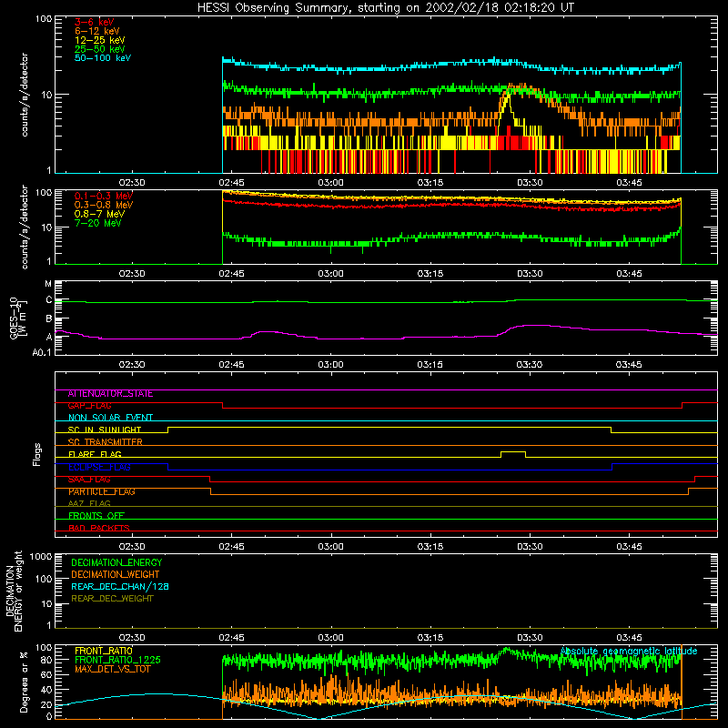Click the 03:45 time label under decimation panel
The width and height of the screenshot is (728, 728).
[629, 638]
